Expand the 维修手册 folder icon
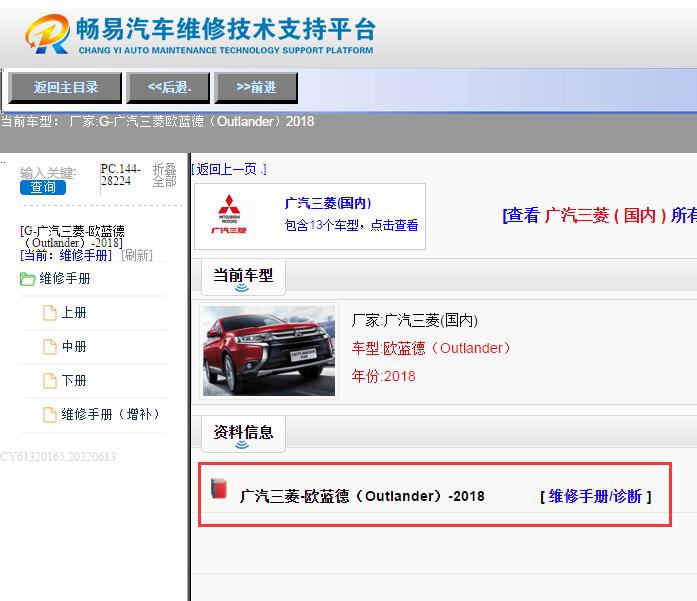 [x=27, y=279]
